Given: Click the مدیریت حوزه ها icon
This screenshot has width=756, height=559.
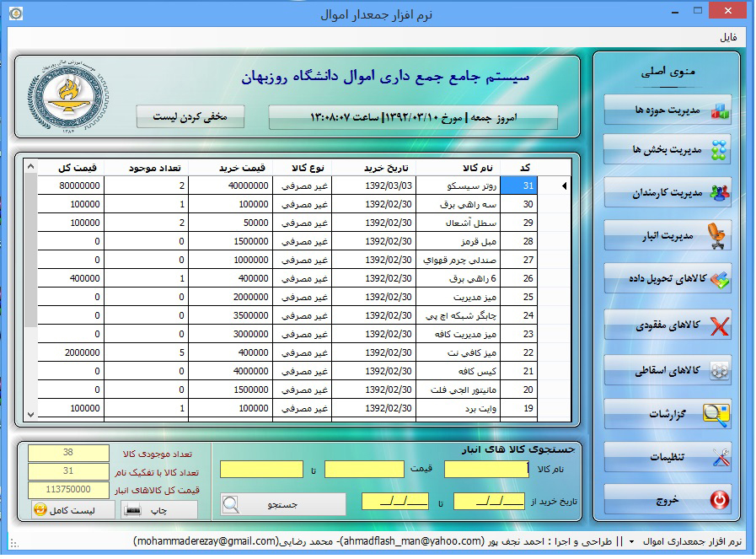Looking at the screenshot, I should click(x=720, y=110).
